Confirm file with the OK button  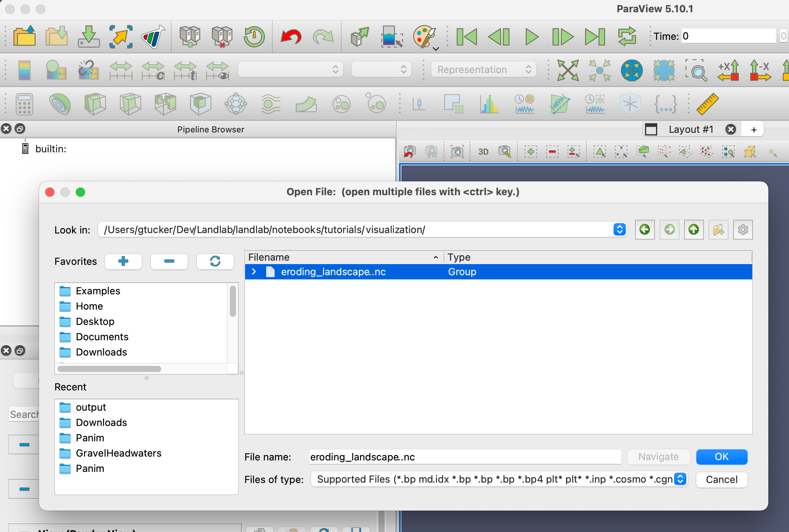(x=722, y=457)
